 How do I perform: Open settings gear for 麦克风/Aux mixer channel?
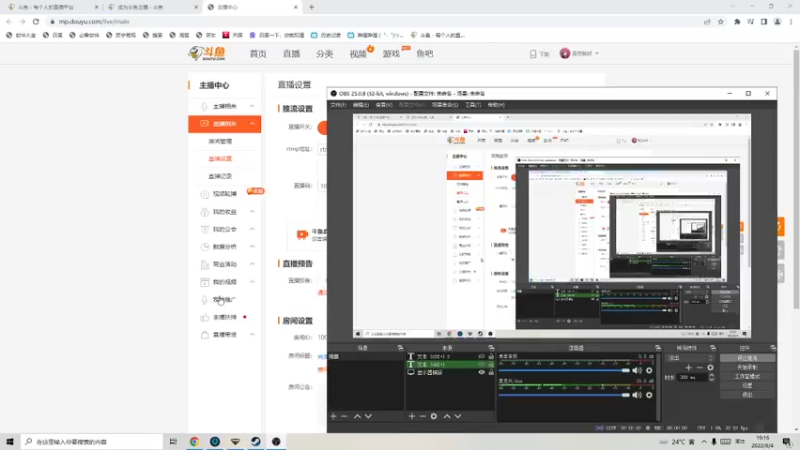pos(649,395)
